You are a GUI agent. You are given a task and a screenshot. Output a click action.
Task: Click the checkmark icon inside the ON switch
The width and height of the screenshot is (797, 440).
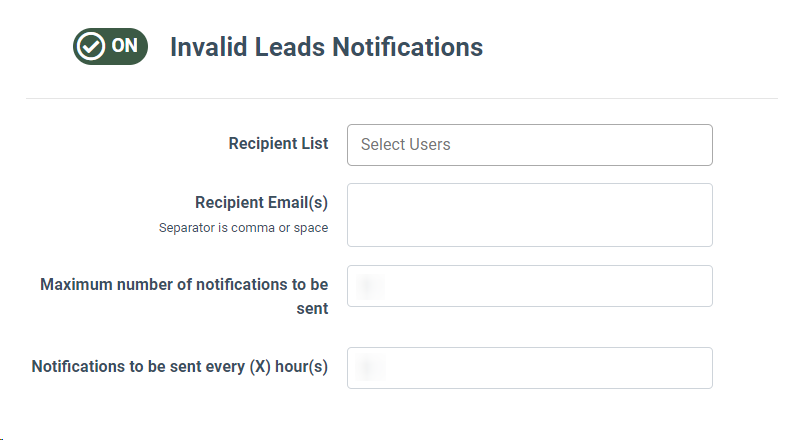coord(91,46)
